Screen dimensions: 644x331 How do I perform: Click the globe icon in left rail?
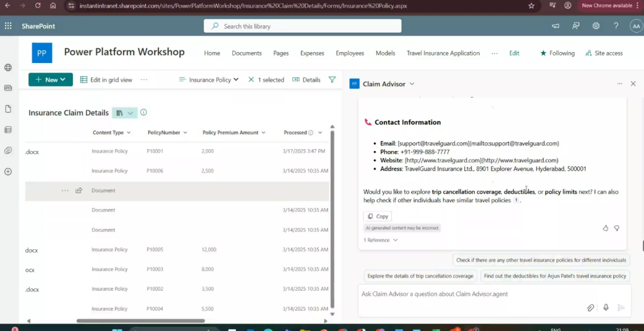(8, 67)
